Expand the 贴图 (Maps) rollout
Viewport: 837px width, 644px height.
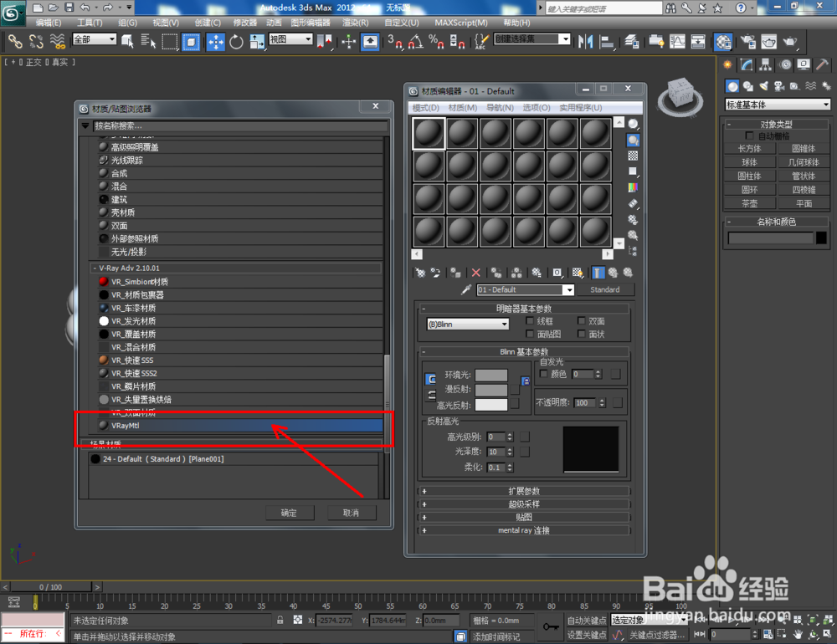pyautogui.click(x=524, y=517)
